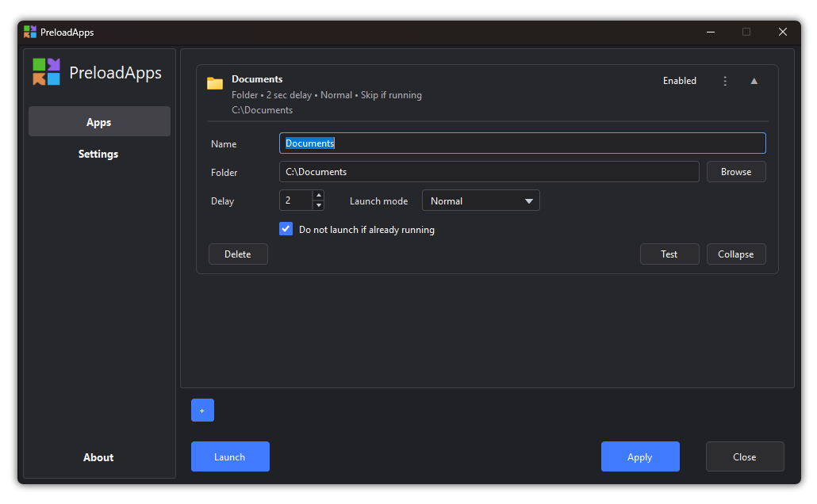Browse for a folder path

(x=736, y=172)
